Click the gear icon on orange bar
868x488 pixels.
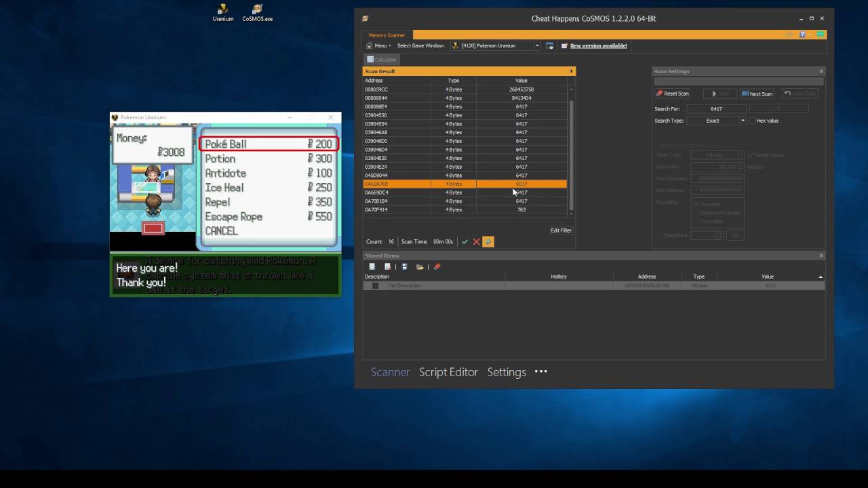tap(789, 35)
